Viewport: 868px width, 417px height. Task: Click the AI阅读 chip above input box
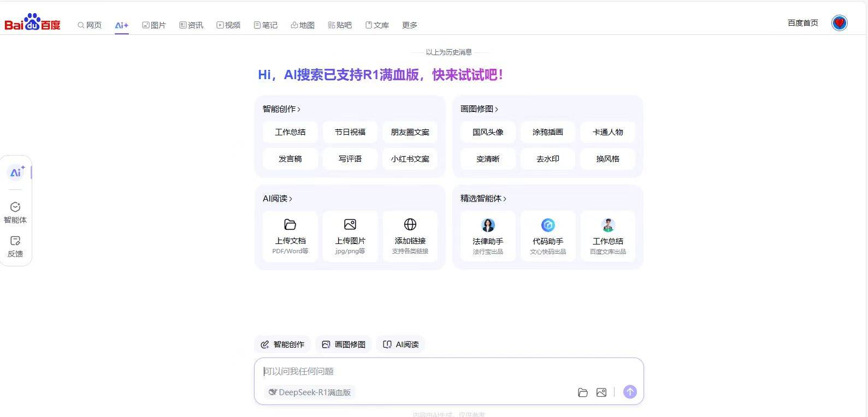400,344
